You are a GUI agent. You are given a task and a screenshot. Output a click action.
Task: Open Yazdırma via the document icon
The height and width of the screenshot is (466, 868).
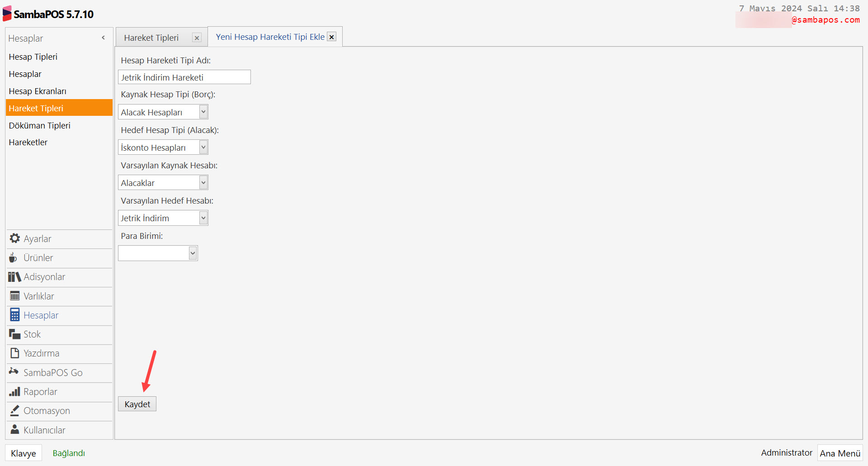point(14,353)
